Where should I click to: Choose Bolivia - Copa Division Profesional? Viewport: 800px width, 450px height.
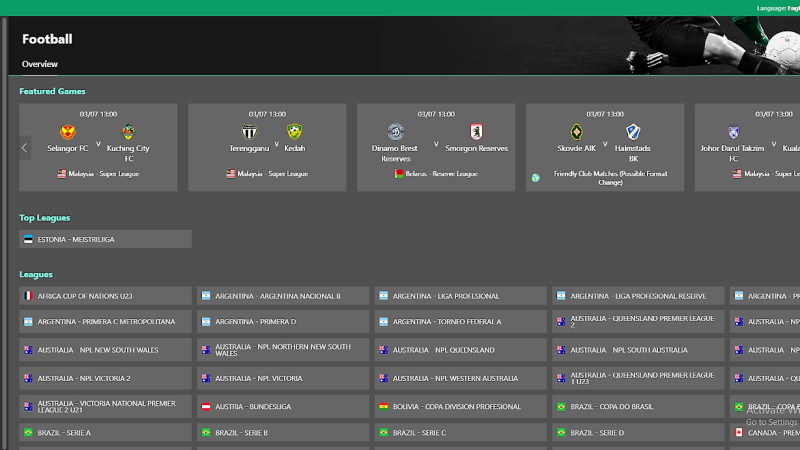(460, 407)
